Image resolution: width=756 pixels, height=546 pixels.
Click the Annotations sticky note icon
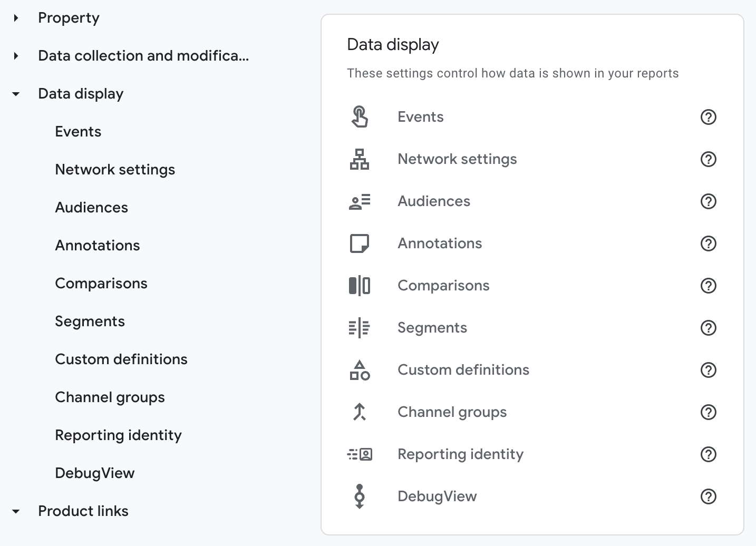(x=360, y=243)
